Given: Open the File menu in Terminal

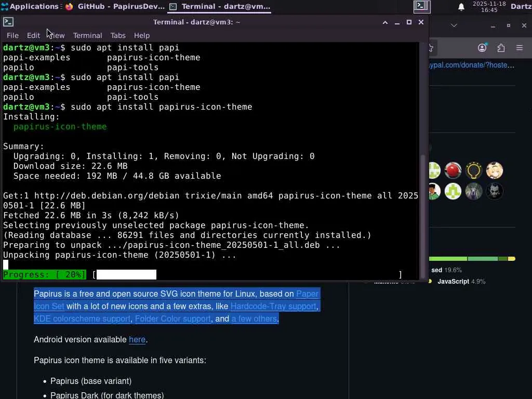Looking at the screenshot, I should point(12,35).
